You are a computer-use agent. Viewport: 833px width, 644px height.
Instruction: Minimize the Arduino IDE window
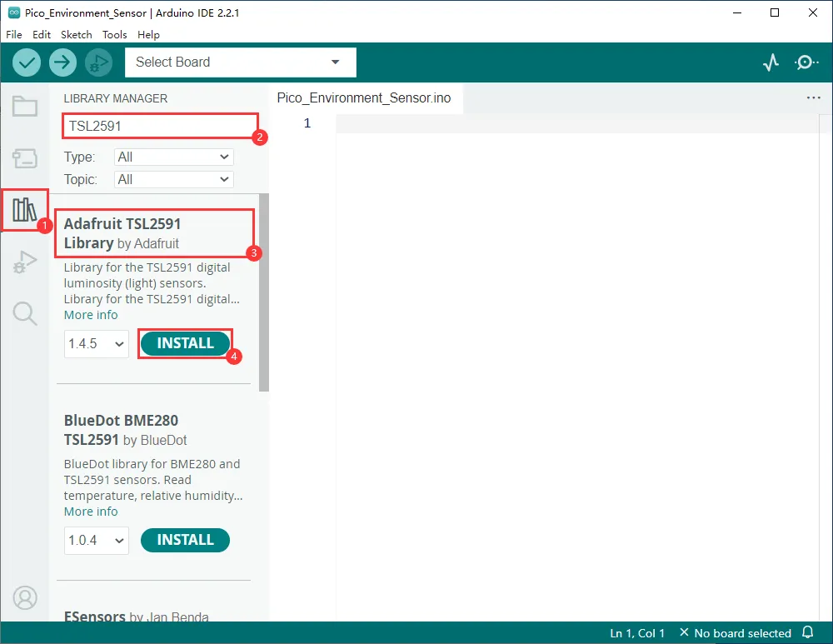tap(737, 12)
